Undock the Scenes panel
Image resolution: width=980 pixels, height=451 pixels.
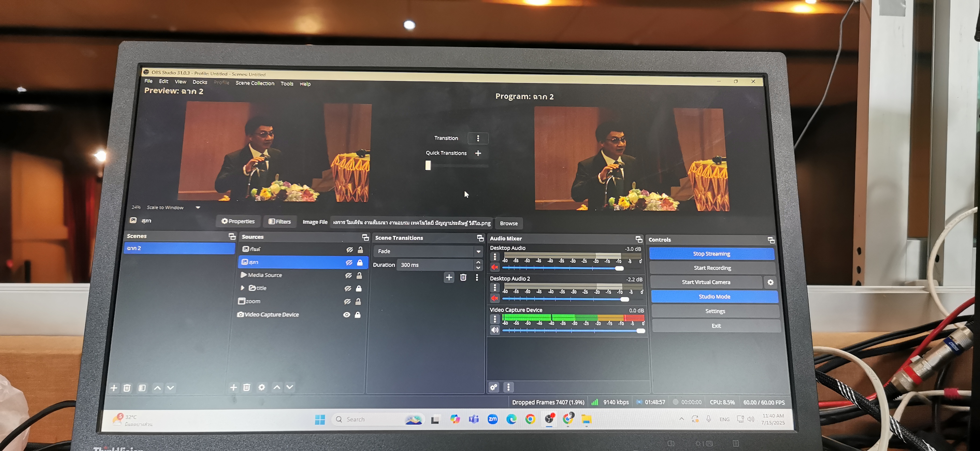pos(232,237)
